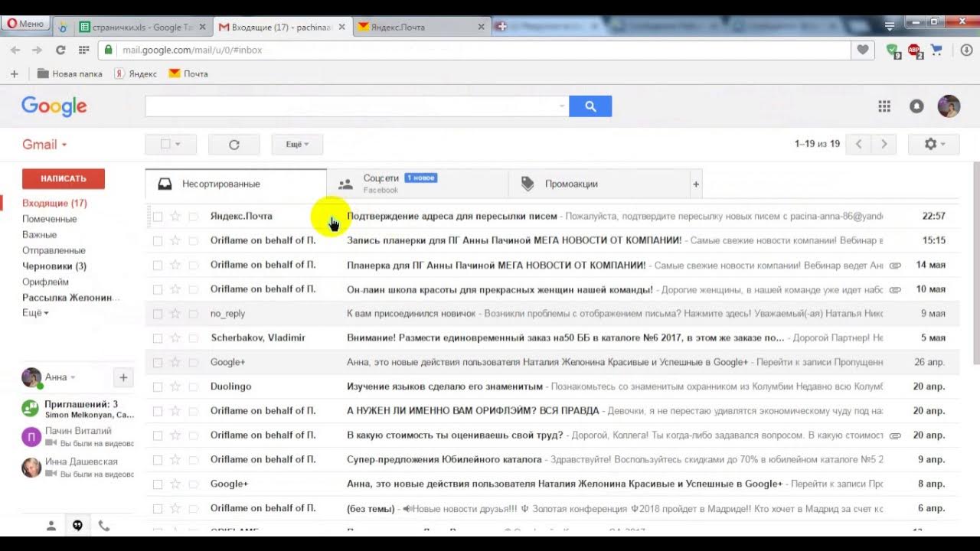
Task: Mark no_reply message as important
Action: coord(193,314)
